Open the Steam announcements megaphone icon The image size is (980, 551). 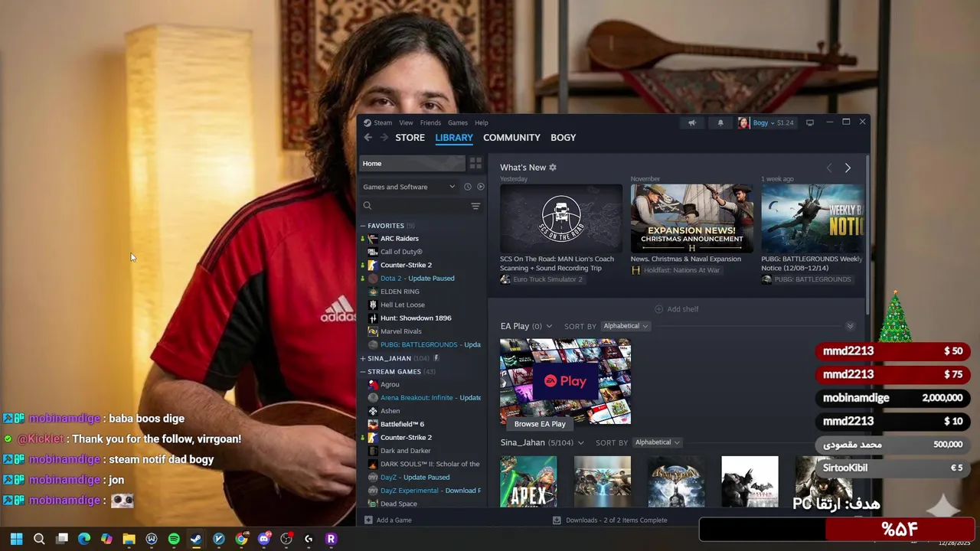tap(692, 122)
